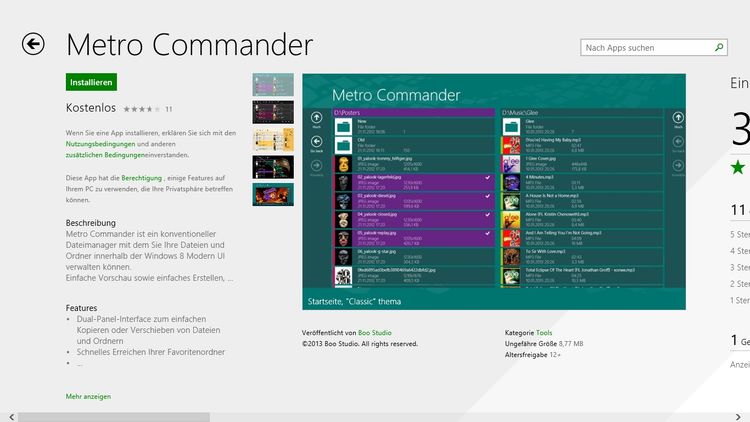Click the star rating next to Kostenlos

point(140,108)
